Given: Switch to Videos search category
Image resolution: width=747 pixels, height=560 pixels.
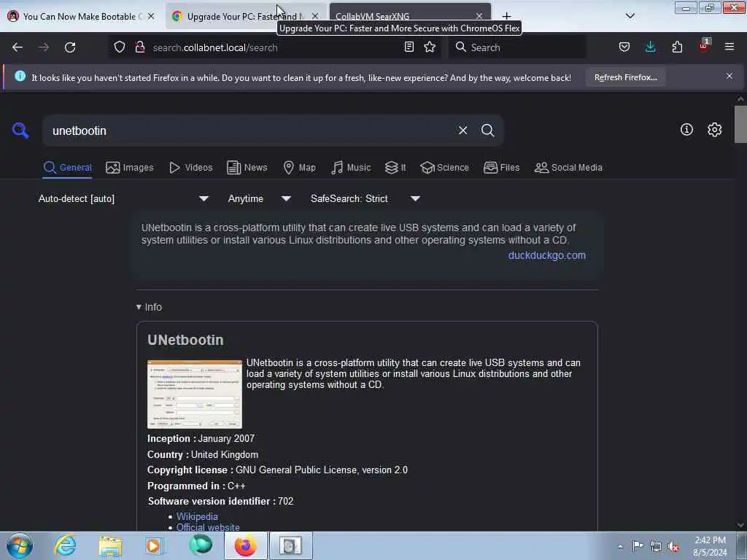Looking at the screenshot, I should [190, 168].
